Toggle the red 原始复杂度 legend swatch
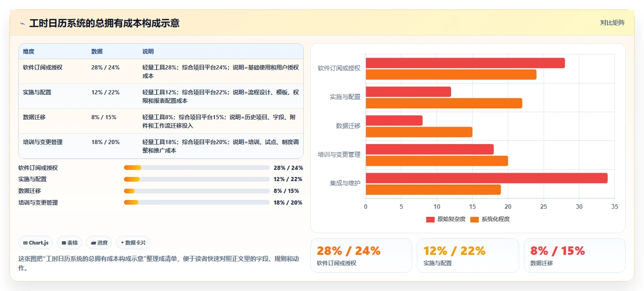Screen dimensions: 644x291 pos(430,219)
